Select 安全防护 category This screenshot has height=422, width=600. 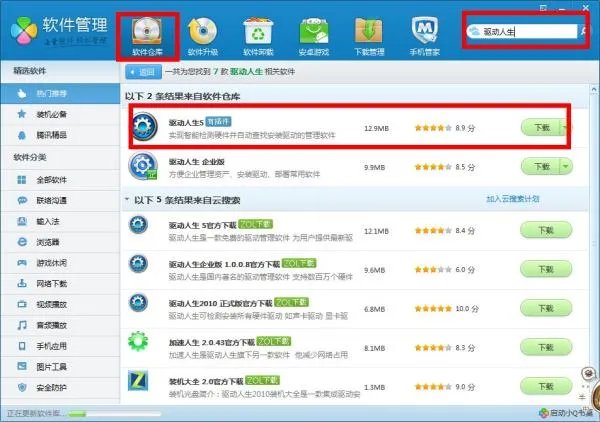tap(60, 388)
